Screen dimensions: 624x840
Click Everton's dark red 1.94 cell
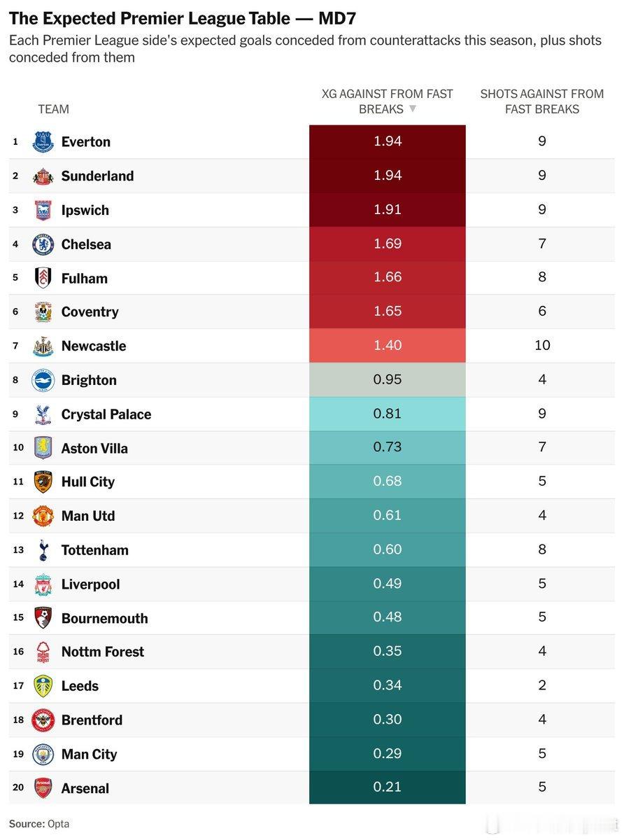click(388, 142)
